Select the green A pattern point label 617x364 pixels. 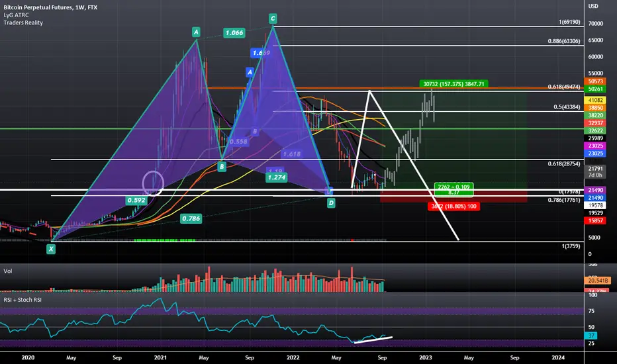[196, 32]
